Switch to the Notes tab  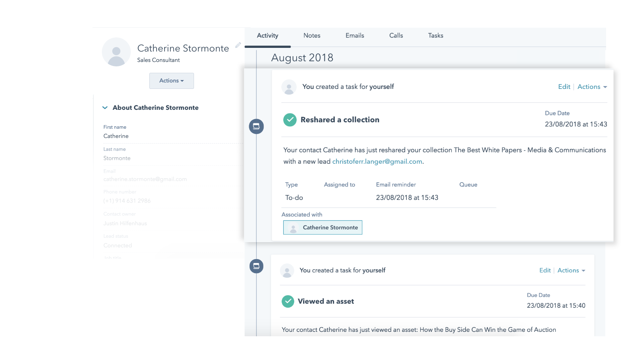(x=312, y=36)
